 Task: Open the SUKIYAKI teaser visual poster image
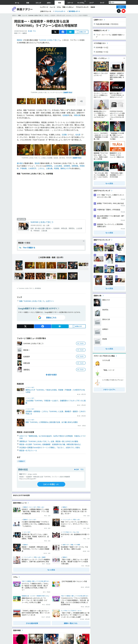click(x=51, y=68)
